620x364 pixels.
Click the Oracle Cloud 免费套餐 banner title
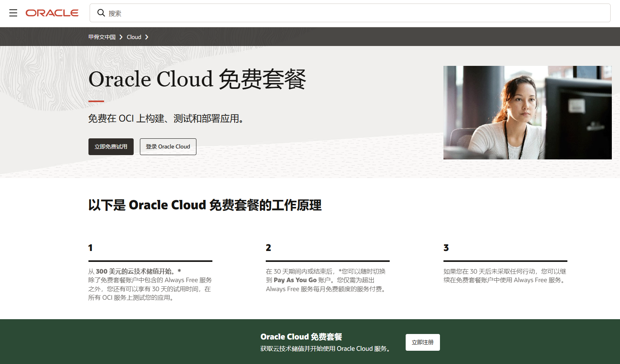301,337
